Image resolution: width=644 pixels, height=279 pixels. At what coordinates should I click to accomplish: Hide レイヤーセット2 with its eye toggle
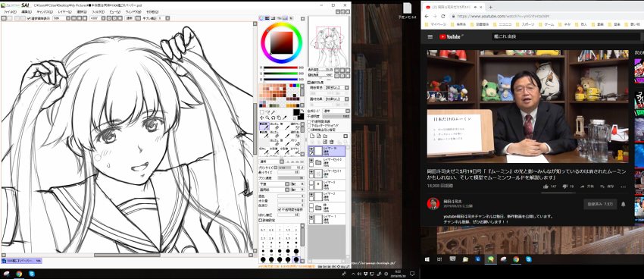[311, 160]
